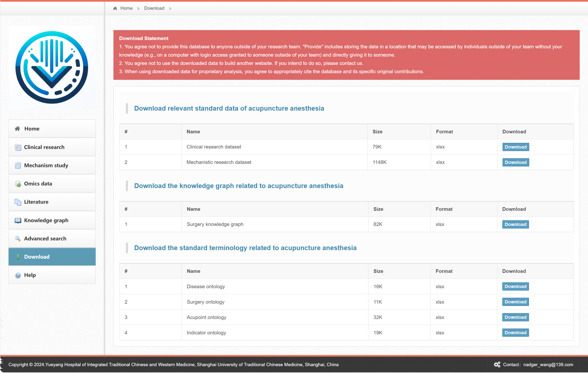
Task: Click the site logo image
Action: (52, 67)
